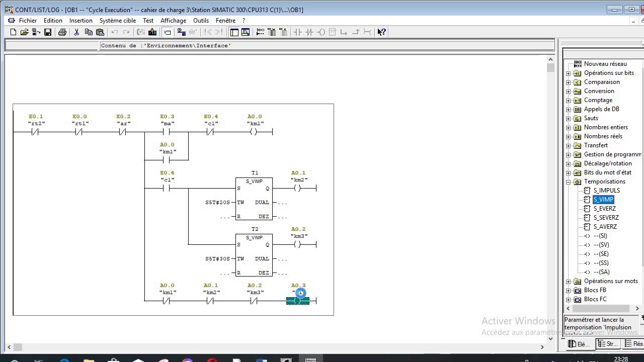Print the program with the printer icon
Viewport: 644px width, 362px height.
click(62, 32)
